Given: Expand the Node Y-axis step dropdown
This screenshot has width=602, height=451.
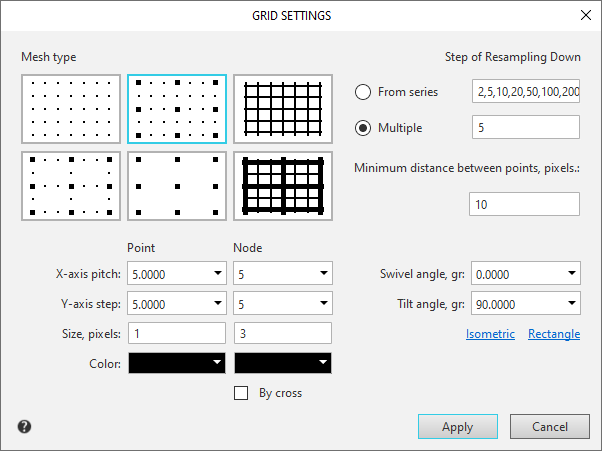Looking at the screenshot, I should coord(323,303).
